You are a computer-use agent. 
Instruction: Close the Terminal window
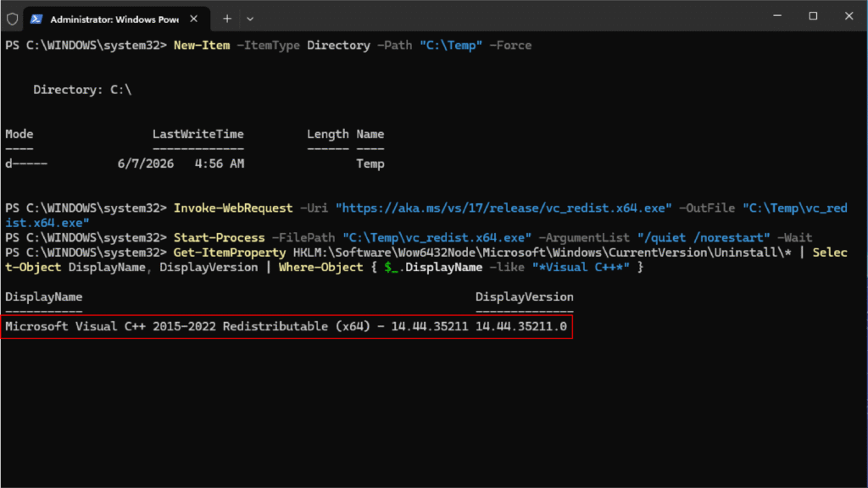[x=849, y=16]
